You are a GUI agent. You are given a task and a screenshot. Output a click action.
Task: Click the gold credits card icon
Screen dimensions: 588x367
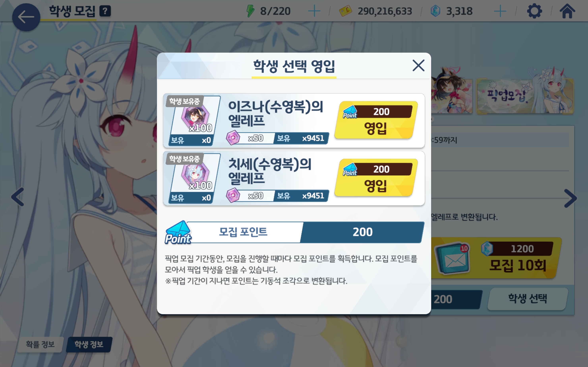(x=345, y=11)
